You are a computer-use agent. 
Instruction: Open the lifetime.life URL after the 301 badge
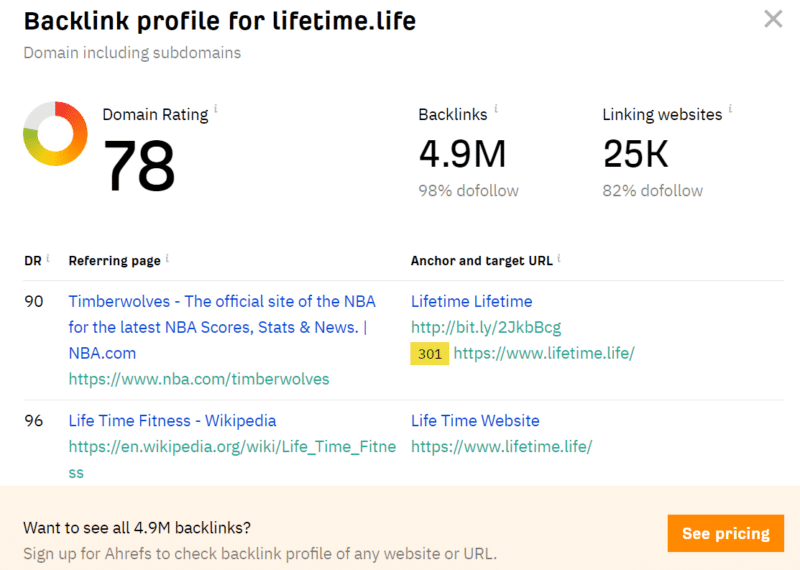coord(544,353)
